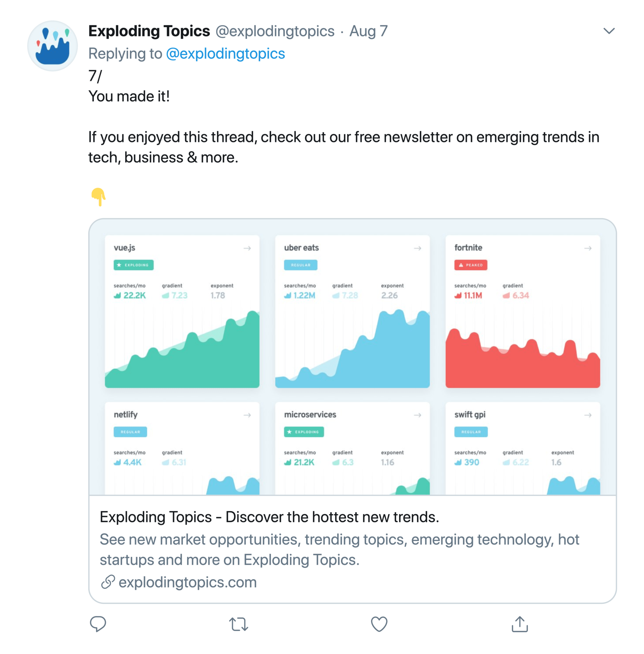Screen dimensions: 644x654
Task: Open the Exploding Topics display name
Action: (149, 31)
